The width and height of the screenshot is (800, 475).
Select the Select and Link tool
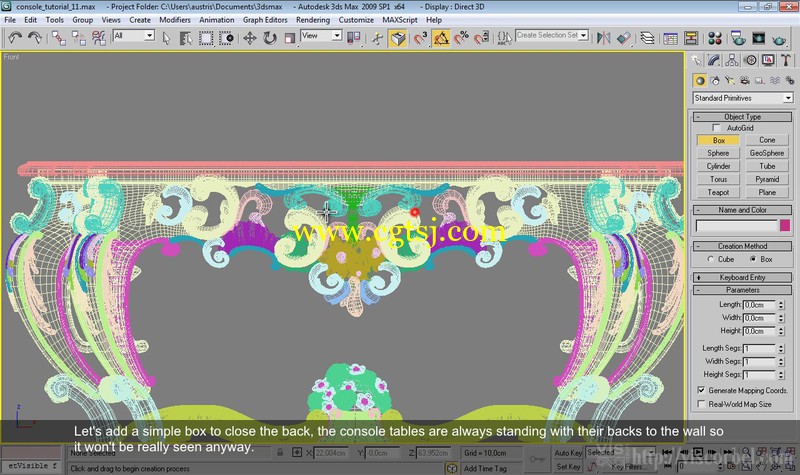click(x=58, y=38)
